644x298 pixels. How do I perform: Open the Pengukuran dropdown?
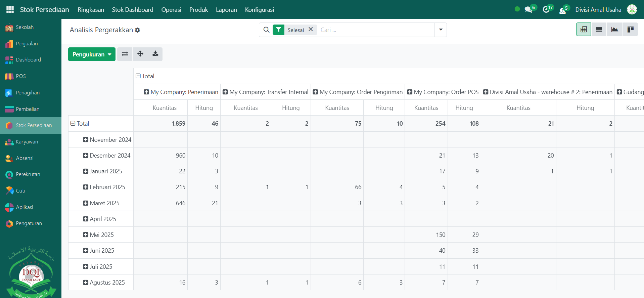[92, 54]
